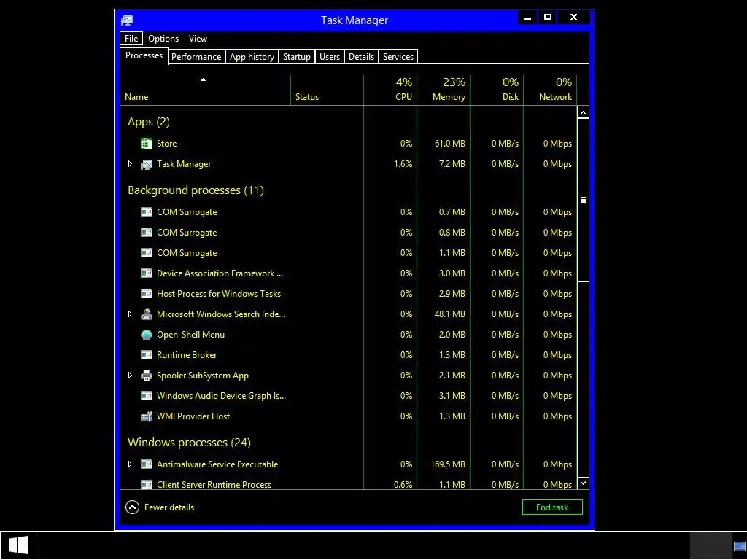
Task: Click the Task Manager title bar icon
Action: coord(127,20)
